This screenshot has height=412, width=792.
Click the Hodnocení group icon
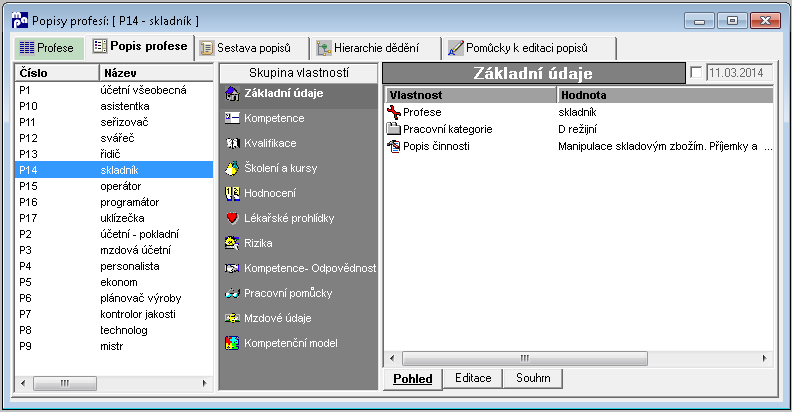(x=232, y=193)
